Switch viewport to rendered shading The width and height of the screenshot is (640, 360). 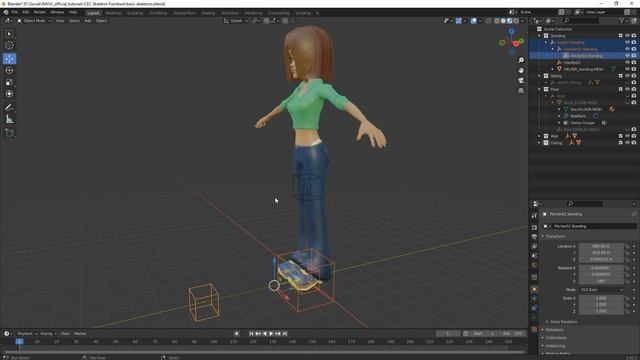(x=516, y=20)
